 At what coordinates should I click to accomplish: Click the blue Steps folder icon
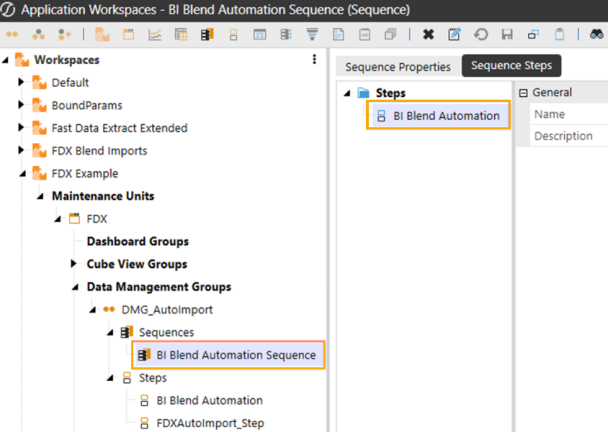pos(363,93)
